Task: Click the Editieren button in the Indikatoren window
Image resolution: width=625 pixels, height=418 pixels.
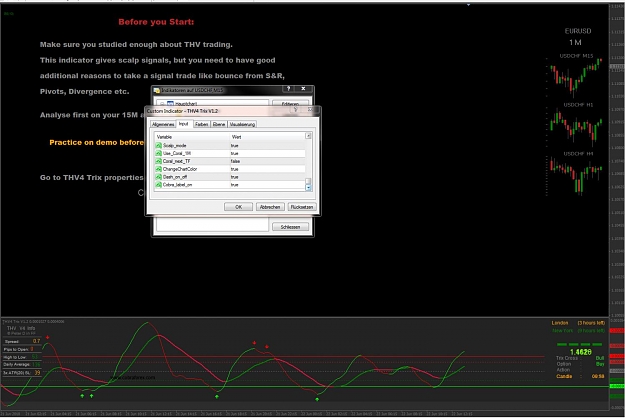Action: [x=290, y=104]
